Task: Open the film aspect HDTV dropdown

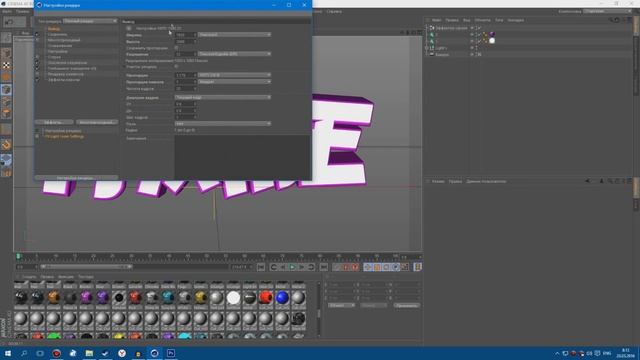Action: coord(234,75)
